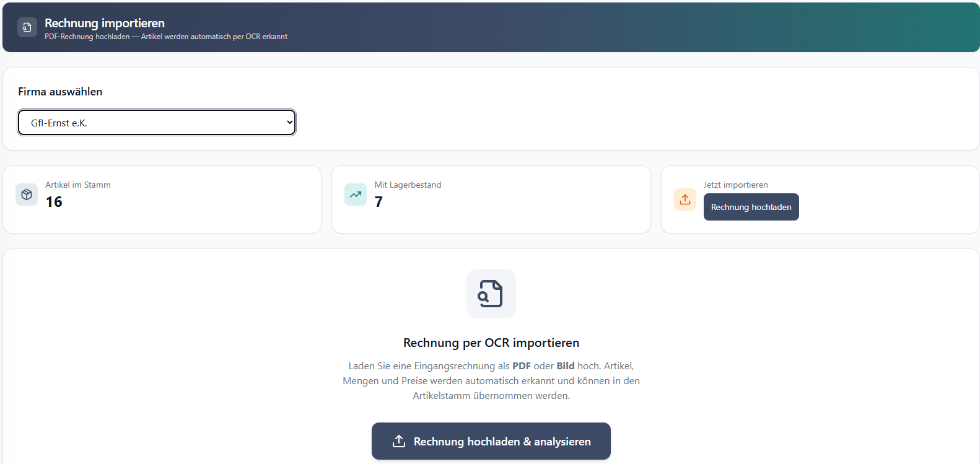Click the Jetzt importieren label
This screenshot has width=980, height=464.
tap(735, 185)
